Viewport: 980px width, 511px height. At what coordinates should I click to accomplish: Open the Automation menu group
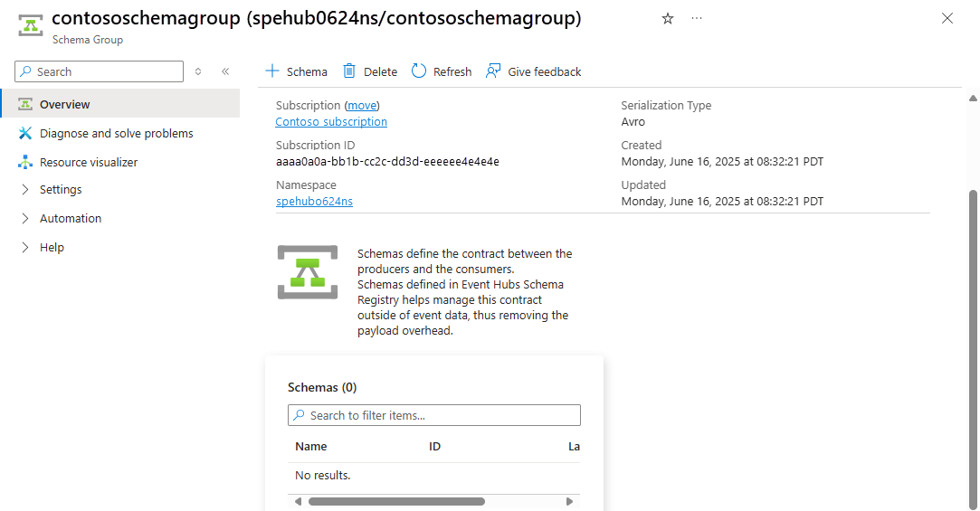pos(71,218)
